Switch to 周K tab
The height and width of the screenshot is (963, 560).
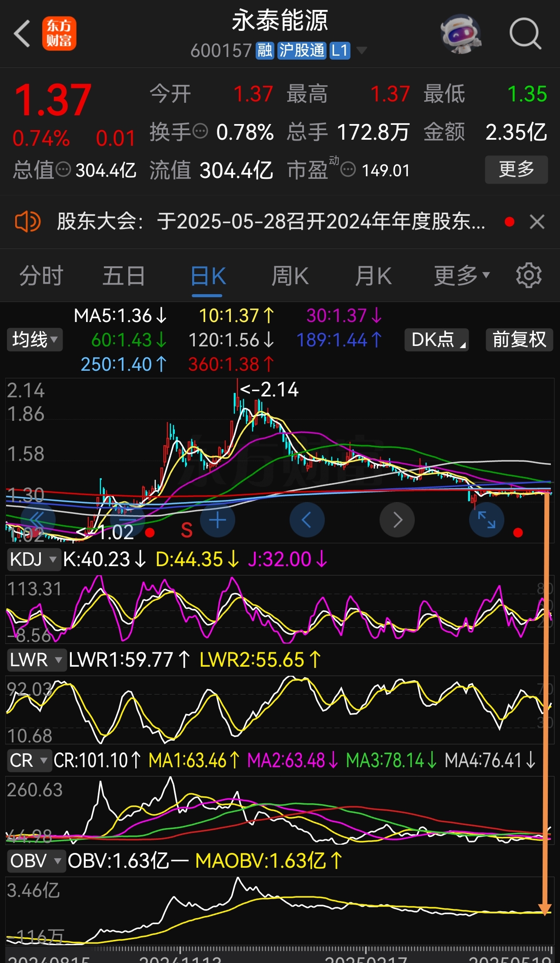pos(290,276)
